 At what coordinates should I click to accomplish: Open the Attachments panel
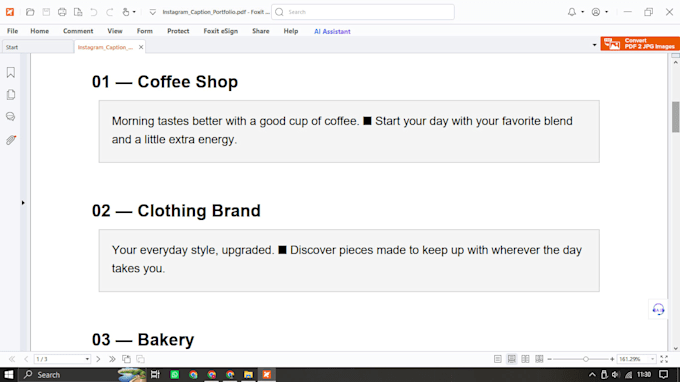(11, 140)
